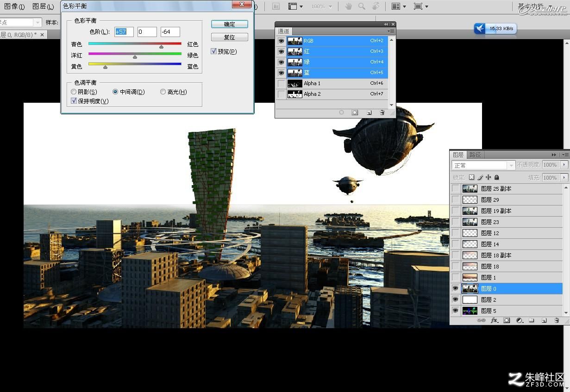Click the cyan-red (青色-红色) slider handle
Viewport: 570px width, 392px height.
click(162, 46)
